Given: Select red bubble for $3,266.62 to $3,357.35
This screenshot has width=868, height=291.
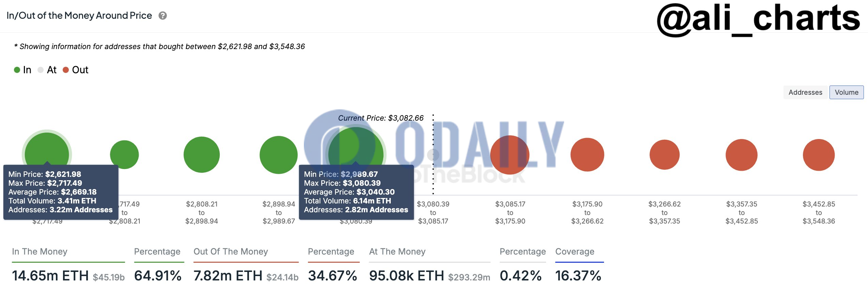Looking at the screenshot, I should [x=665, y=155].
